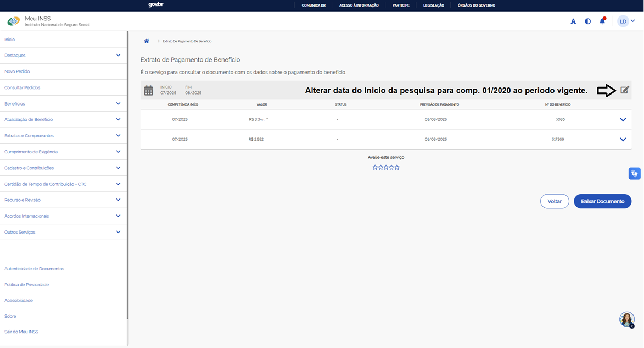Expand the payment row for benefit 5086
The height and width of the screenshot is (348, 644).
[623, 120]
